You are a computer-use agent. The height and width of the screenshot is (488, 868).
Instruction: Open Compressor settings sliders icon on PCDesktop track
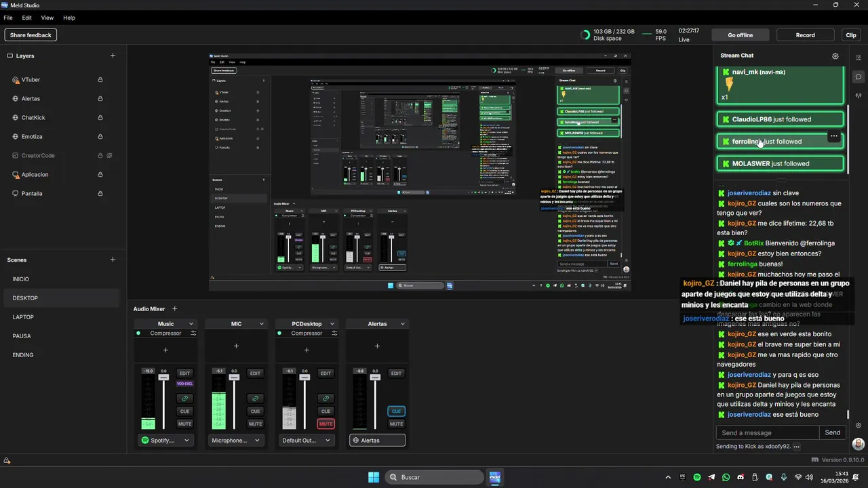tap(334, 333)
